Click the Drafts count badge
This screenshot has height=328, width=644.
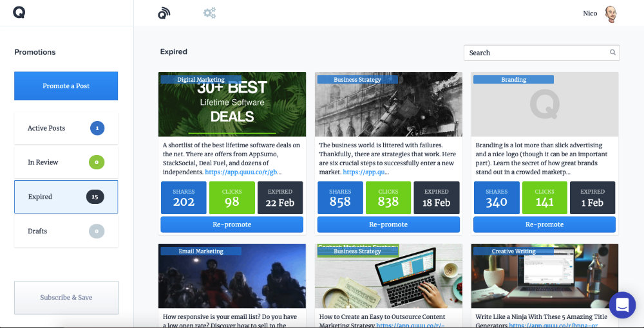click(x=97, y=232)
